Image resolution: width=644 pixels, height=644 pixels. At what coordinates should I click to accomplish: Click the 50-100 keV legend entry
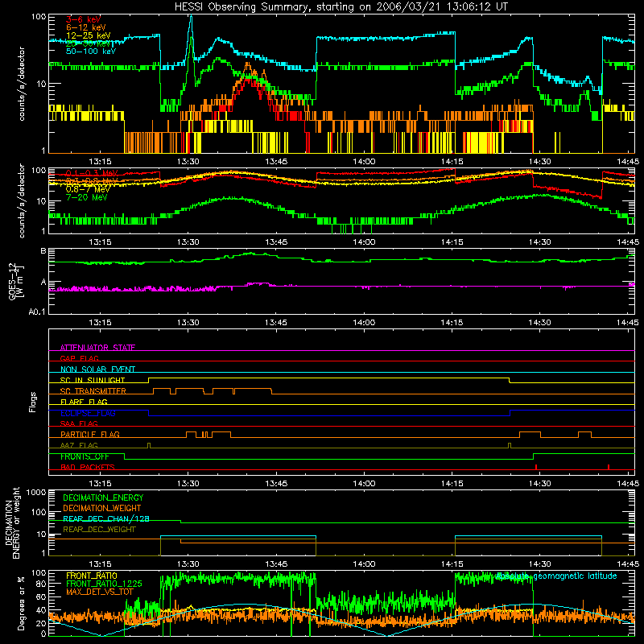pyautogui.click(x=91, y=52)
